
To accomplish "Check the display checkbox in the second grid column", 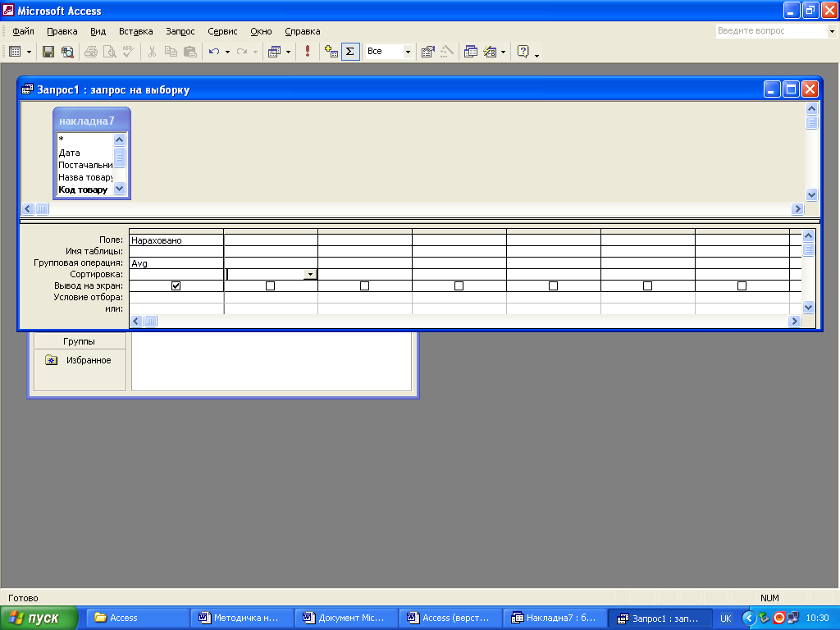I will coord(270,286).
